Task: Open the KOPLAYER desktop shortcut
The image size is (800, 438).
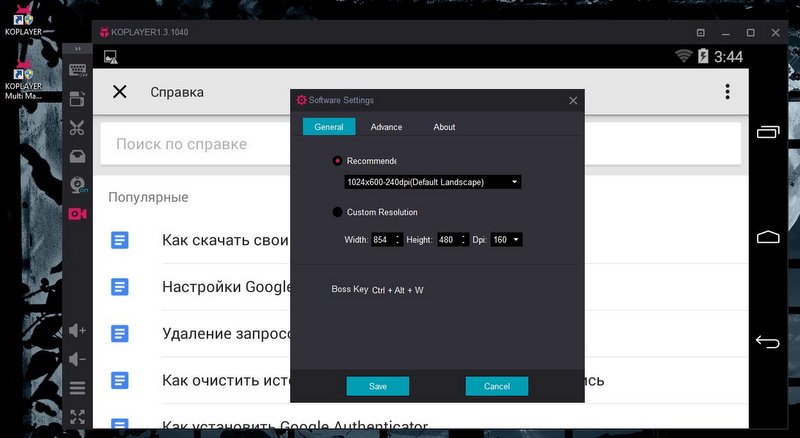Action: pos(23,19)
